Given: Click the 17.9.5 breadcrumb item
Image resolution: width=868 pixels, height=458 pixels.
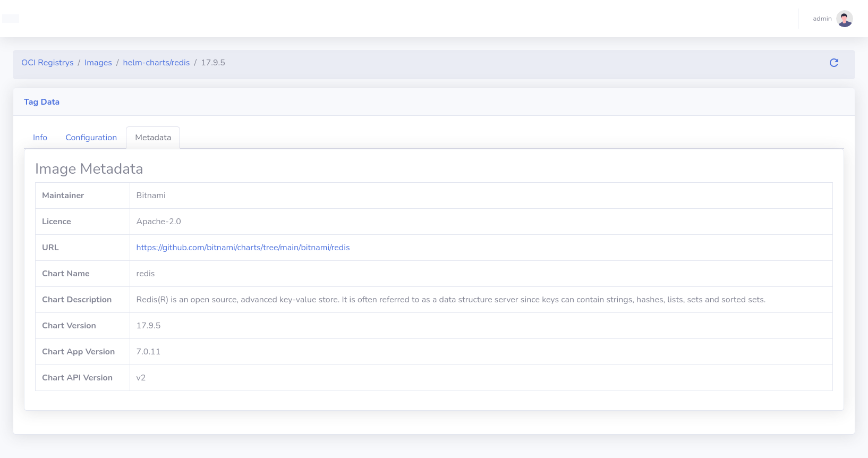Looking at the screenshot, I should pyautogui.click(x=213, y=63).
